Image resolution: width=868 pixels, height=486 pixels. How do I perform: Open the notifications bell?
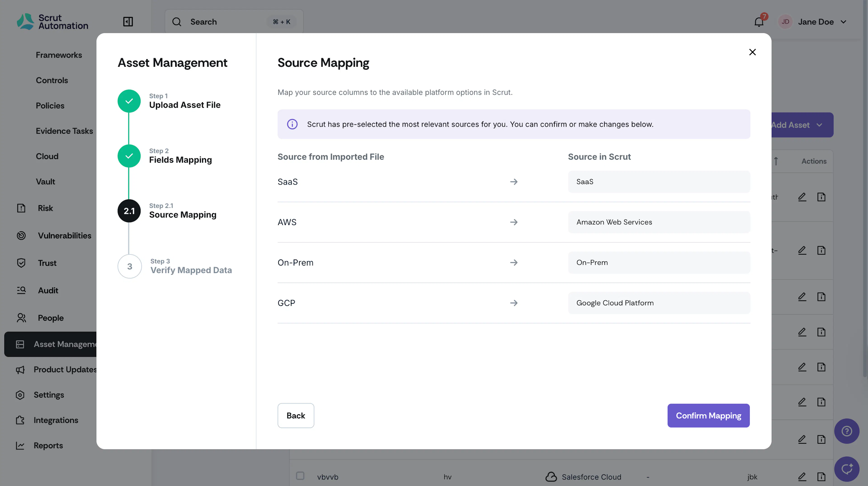coord(759,22)
